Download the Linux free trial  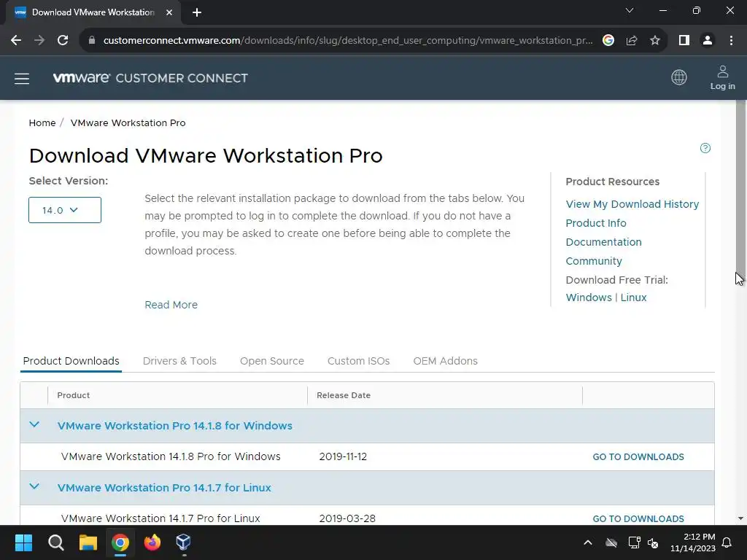[634, 297]
